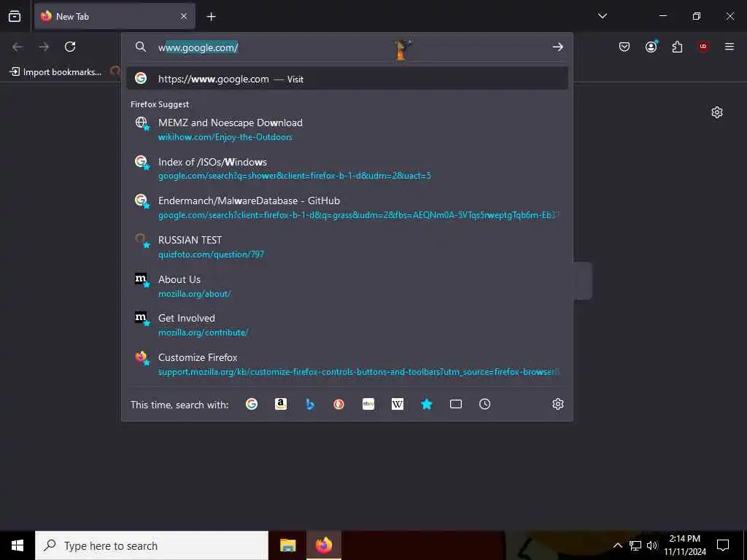The width and height of the screenshot is (747, 560).
Task: Search this time with DuckDuckGo
Action: (338, 404)
